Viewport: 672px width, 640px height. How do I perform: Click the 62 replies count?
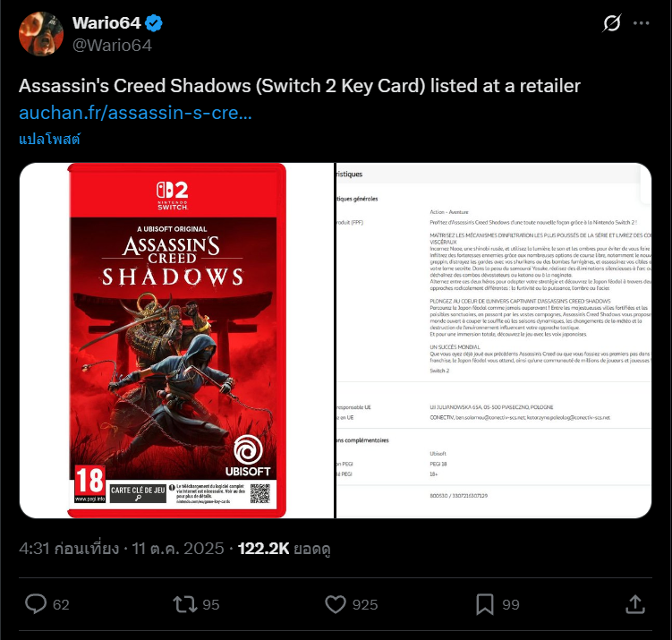[61, 604]
